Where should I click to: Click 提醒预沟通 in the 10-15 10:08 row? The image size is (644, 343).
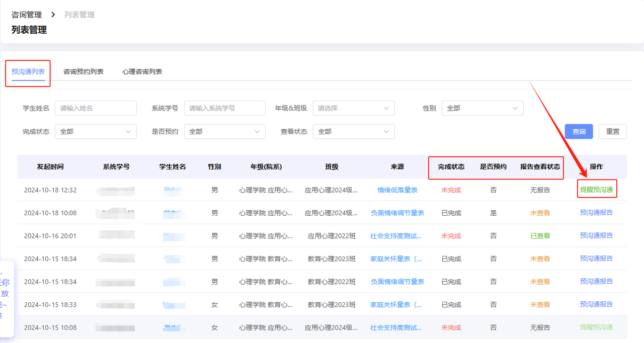tap(596, 327)
